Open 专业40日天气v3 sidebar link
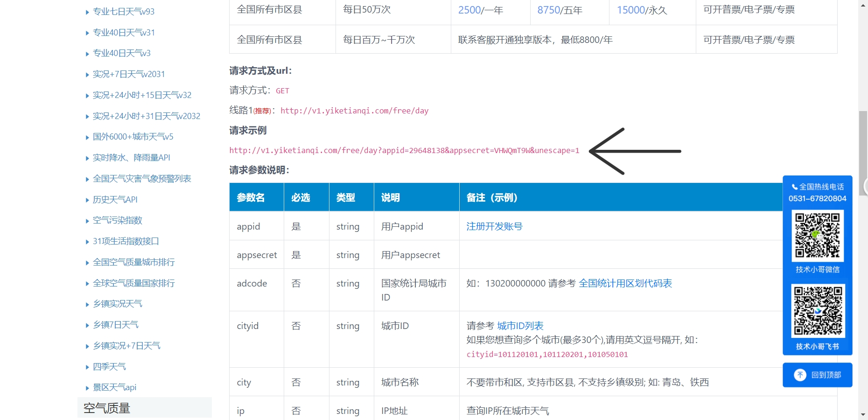 pos(122,53)
